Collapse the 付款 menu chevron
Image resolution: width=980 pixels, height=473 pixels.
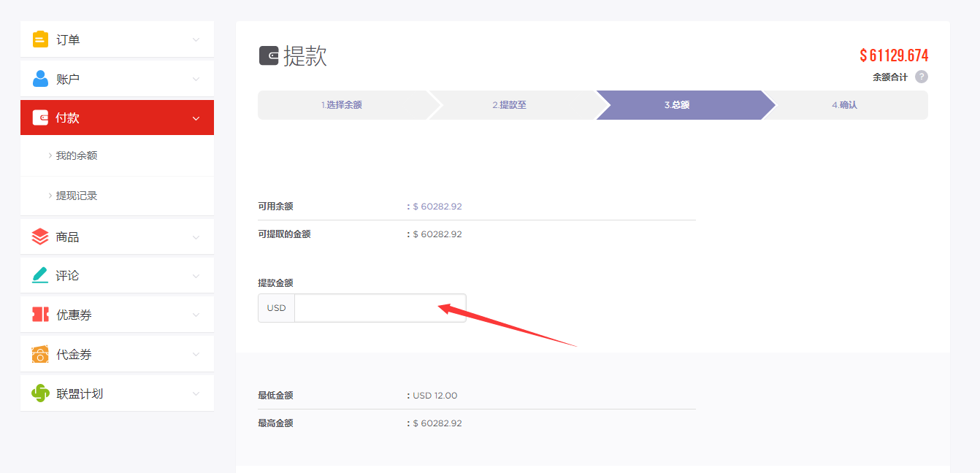[x=196, y=118]
